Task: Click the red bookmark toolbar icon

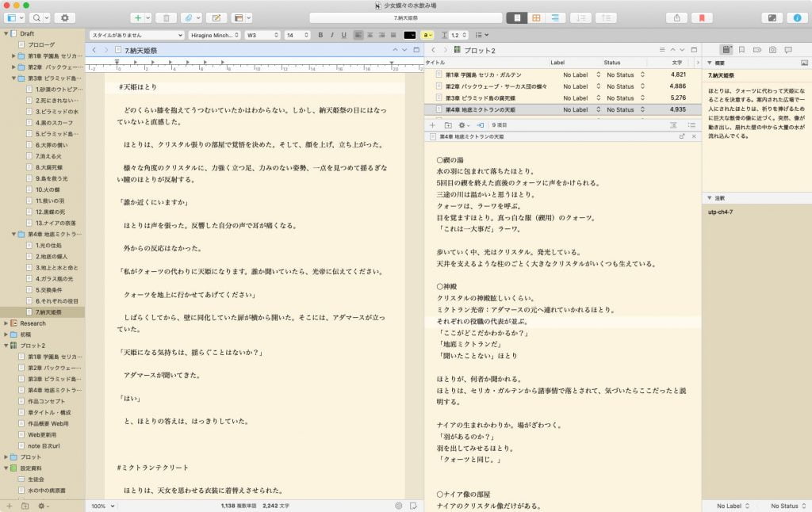Action: (702, 17)
